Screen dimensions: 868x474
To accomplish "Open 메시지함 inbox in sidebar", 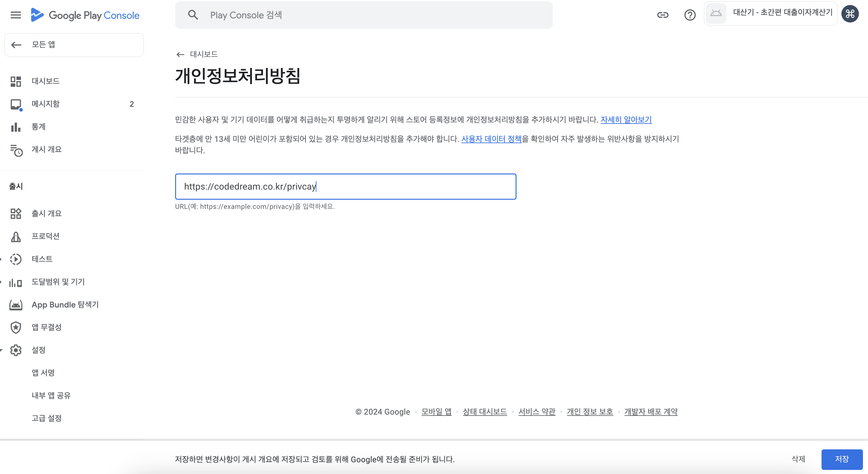I will tap(46, 104).
